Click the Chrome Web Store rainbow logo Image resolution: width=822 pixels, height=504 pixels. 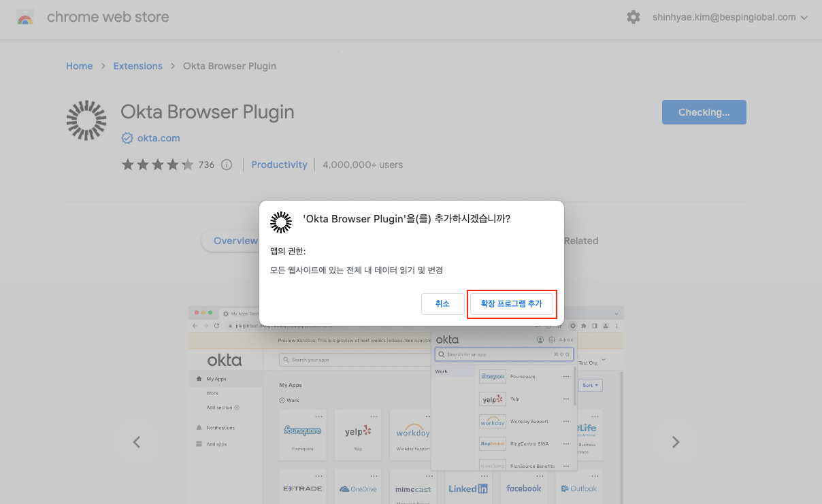tap(25, 18)
